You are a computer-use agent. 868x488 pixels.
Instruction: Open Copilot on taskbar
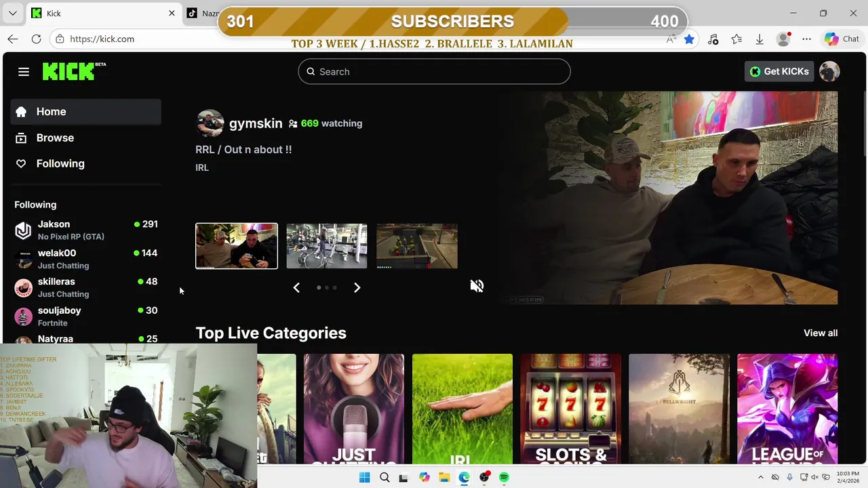coord(425,477)
